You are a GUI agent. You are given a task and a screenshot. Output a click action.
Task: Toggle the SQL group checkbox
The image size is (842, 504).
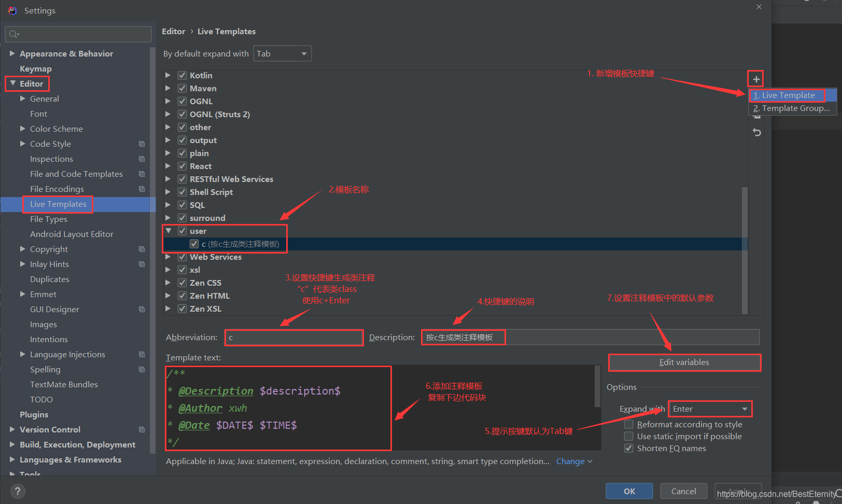(182, 205)
